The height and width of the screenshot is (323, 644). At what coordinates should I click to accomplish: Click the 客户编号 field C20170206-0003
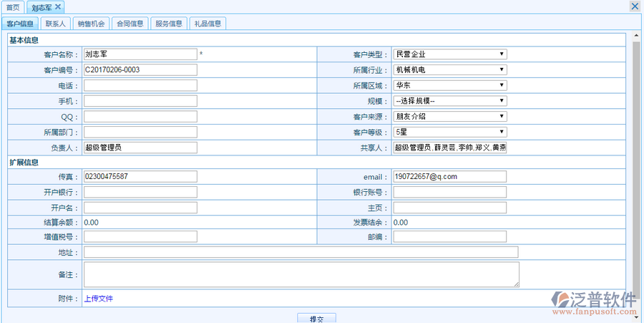(x=140, y=70)
